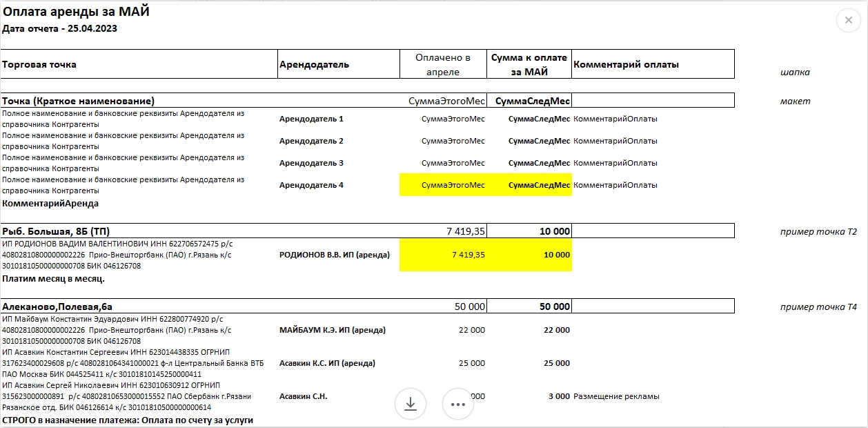Click the "Оплачено в апреле" header cell
Screen dimensions: 868x428
point(443,64)
